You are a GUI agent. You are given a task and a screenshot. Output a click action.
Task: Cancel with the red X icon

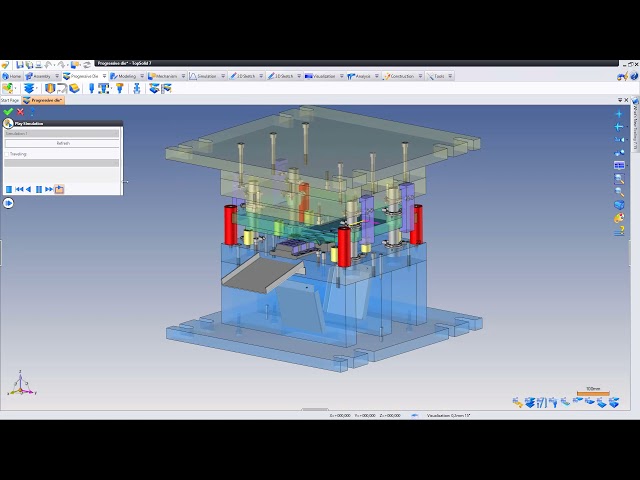click(20, 112)
